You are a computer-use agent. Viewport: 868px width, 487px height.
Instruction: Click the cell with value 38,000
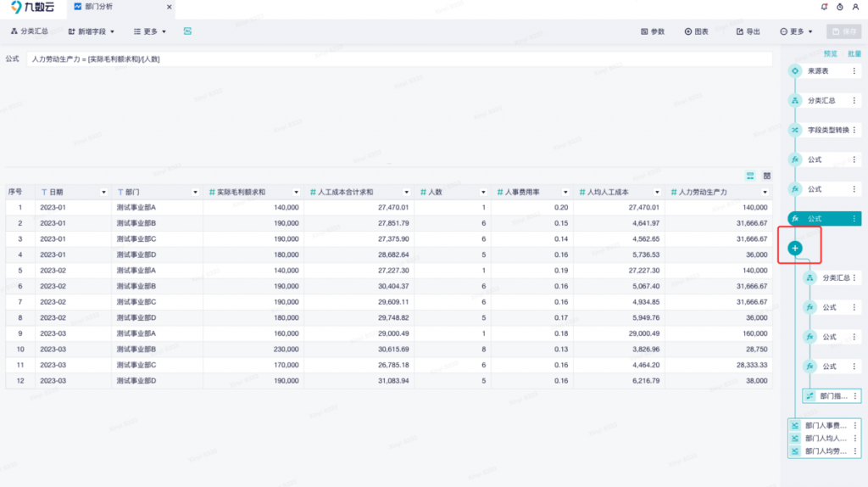(719, 381)
